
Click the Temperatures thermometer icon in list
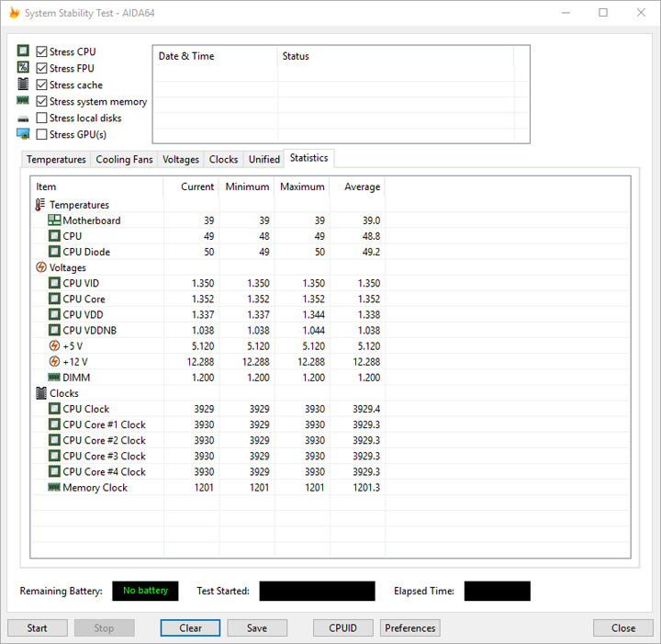click(40, 205)
